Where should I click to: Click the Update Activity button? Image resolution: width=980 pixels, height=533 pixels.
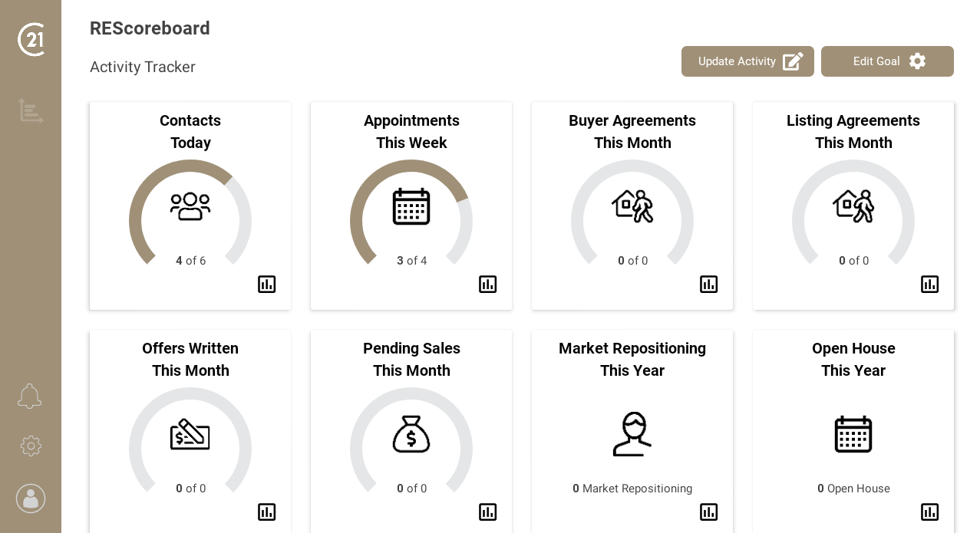tap(747, 61)
